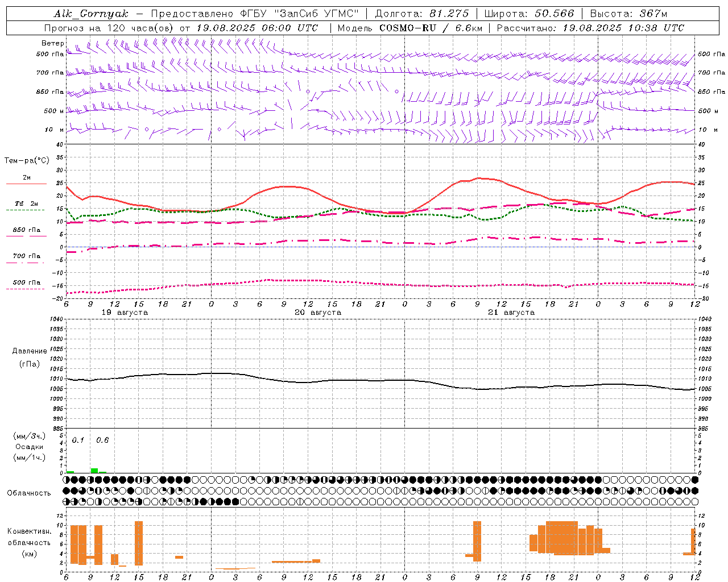This screenshot has height=582, width=728.
Task: Click the Давление pressure axis title
Action: pyautogui.click(x=30, y=351)
